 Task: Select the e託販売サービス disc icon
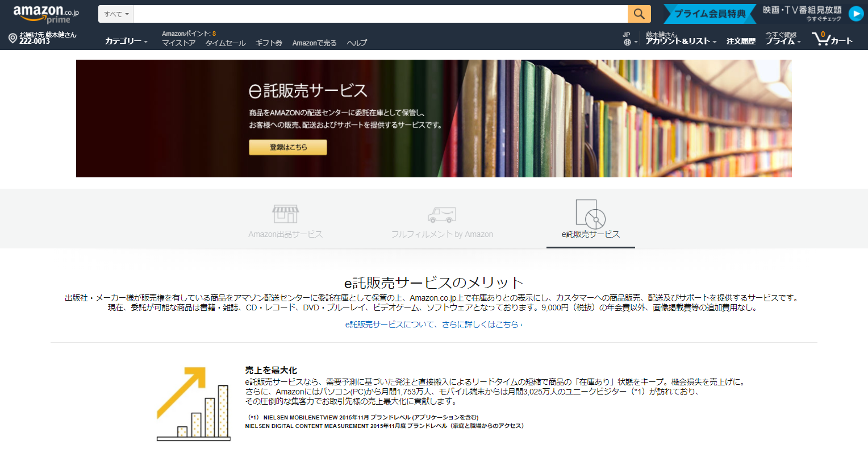(x=591, y=214)
